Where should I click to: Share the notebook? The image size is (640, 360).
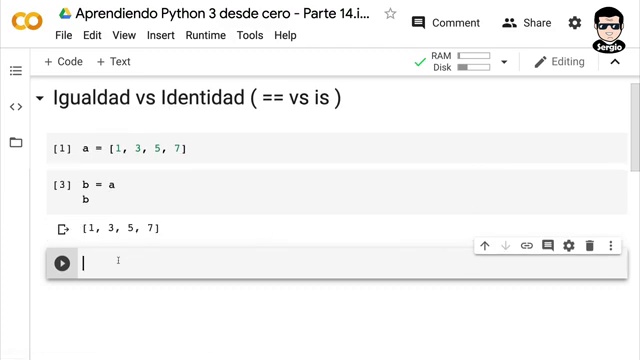[x=527, y=23]
